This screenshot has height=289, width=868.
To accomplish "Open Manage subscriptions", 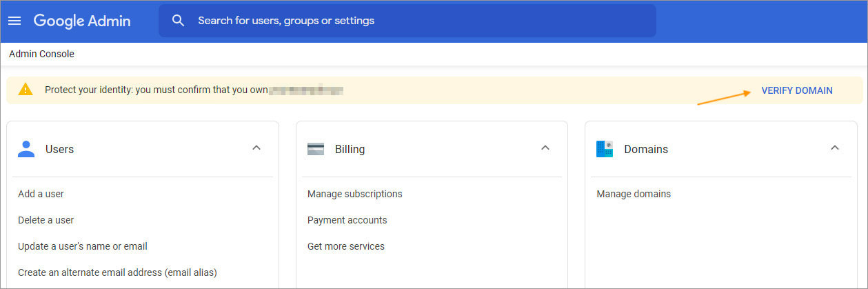I will (355, 194).
